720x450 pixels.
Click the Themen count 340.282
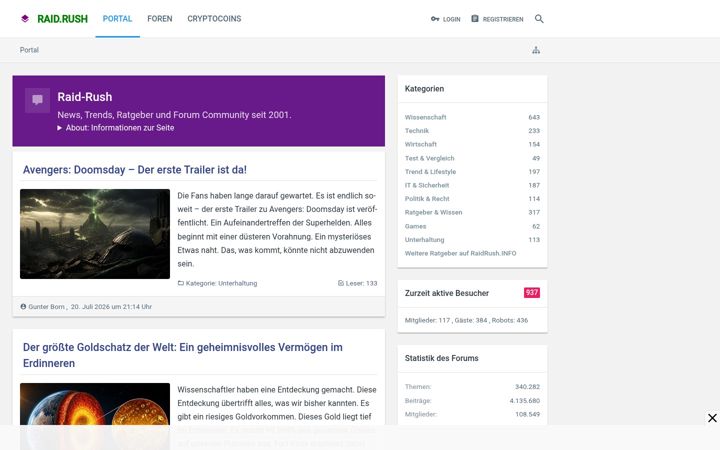coord(528,387)
